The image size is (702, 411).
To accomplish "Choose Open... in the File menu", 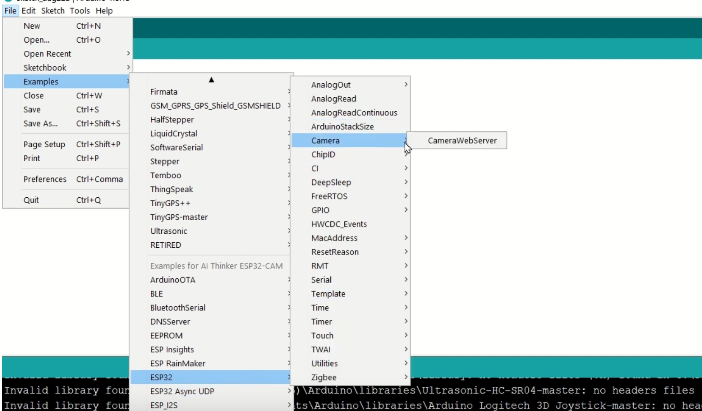I will tap(68, 40).
